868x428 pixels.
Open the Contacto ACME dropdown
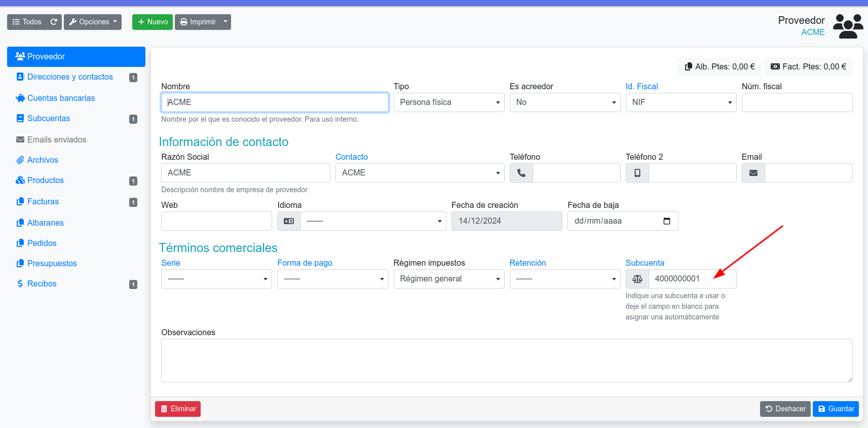[x=420, y=173]
